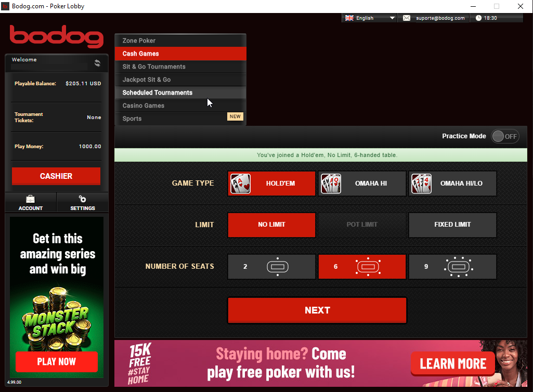533x392 pixels.
Task: Click the Bodog logo
Action: 57,36
